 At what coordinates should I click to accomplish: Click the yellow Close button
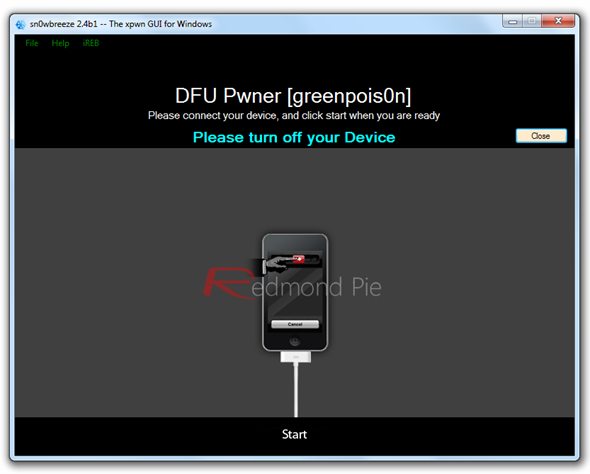pos(541,136)
